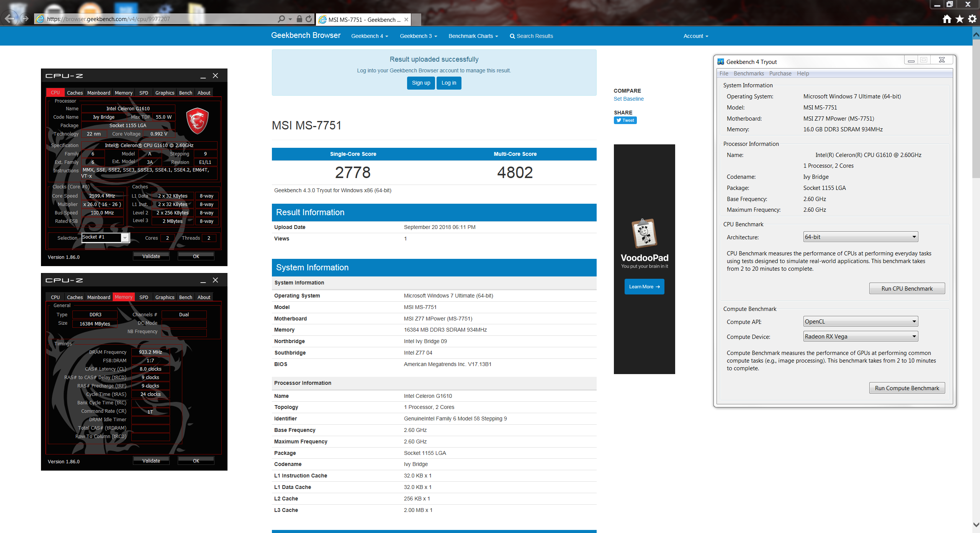The width and height of the screenshot is (980, 533).
Task: Expand the Geekbench 4 nav dropdown
Action: tap(370, 36)
